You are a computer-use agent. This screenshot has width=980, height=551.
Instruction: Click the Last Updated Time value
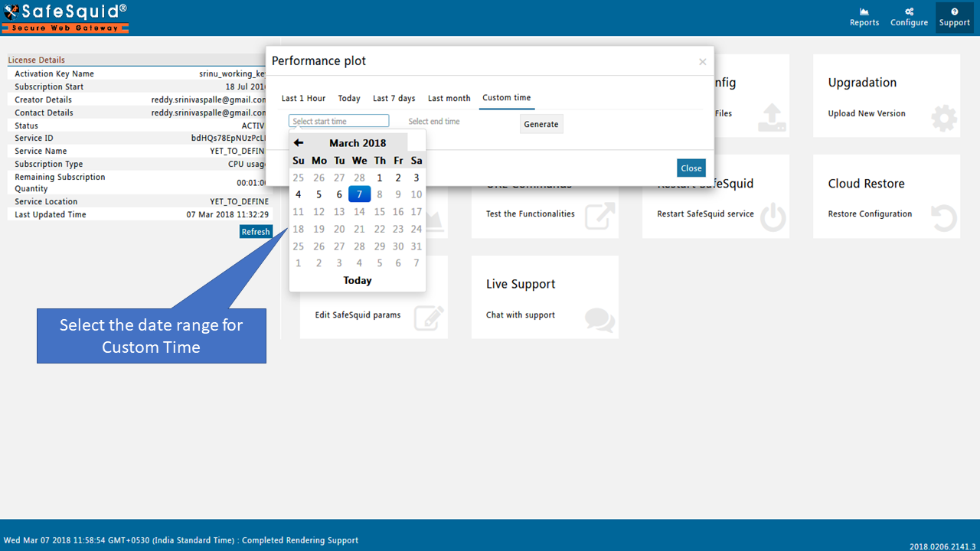click(227, 214)
